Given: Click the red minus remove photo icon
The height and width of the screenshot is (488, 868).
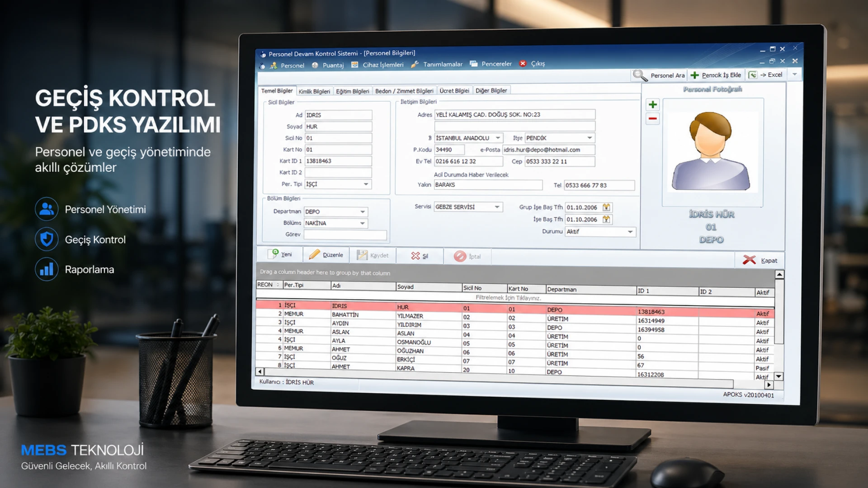Looking at the screenshot, I should [x=652, y=119].
